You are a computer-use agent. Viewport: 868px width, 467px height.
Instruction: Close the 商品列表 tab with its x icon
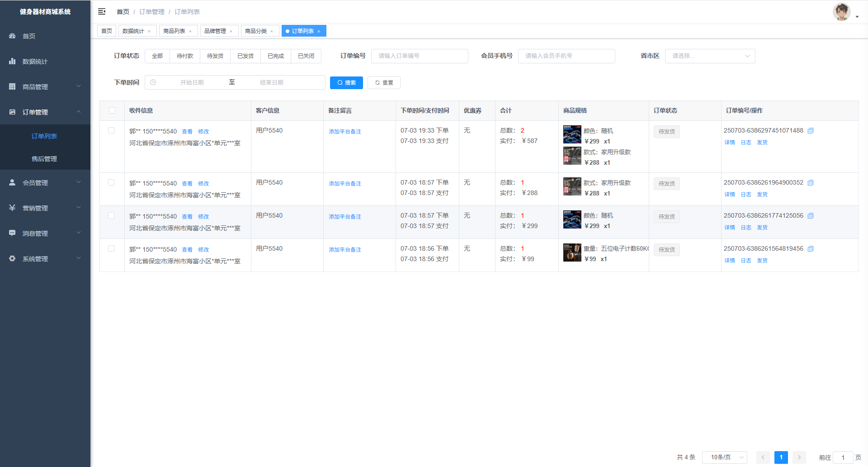coord(190,31)
